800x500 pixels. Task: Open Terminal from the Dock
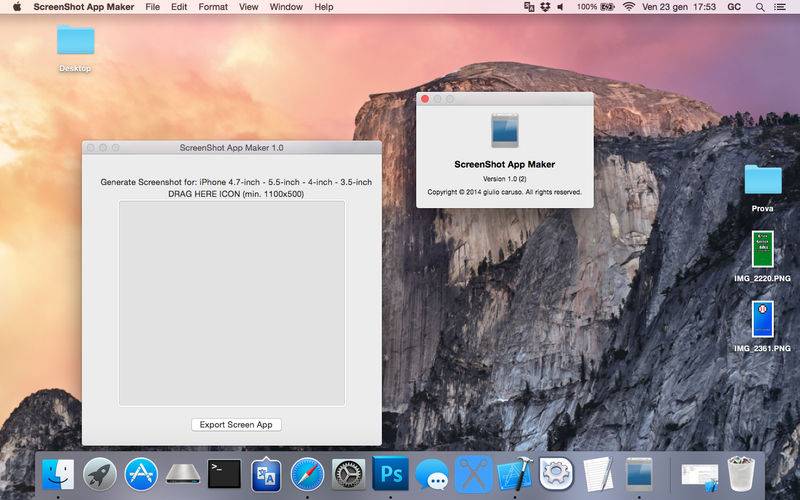[224, 474]
